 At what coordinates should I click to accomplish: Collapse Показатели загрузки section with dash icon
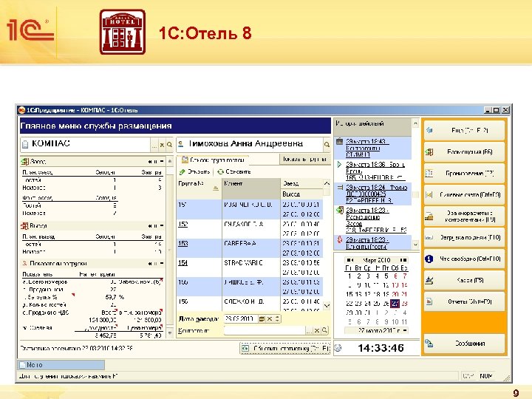[162, 264]
